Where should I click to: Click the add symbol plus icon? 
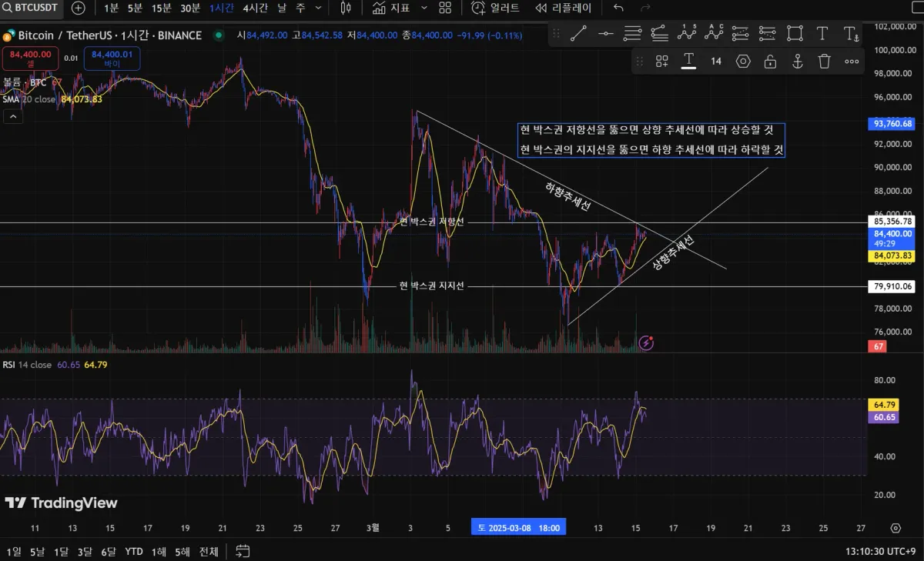tap(79, 8)
